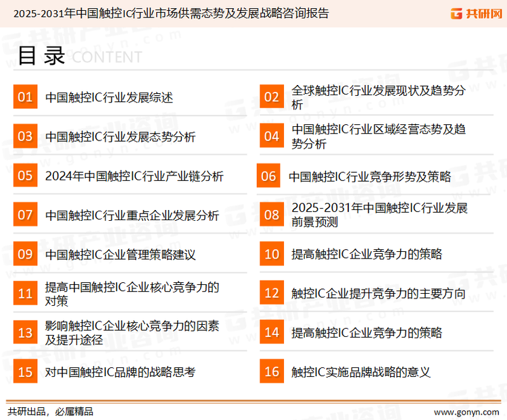Screen dimensions: 507x420
Task: Select the entry 2025-2031年中国触控IC行业发展前景预测
Action: point(379,215)
